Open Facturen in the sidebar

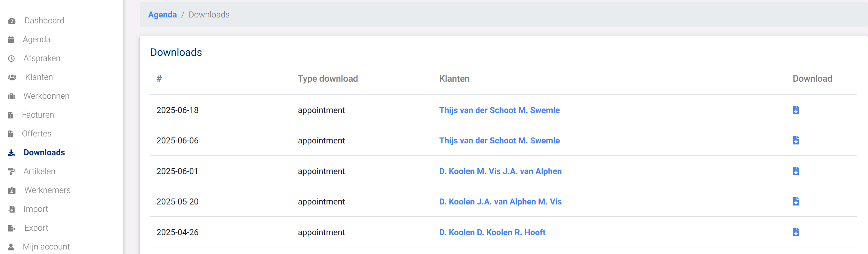click(38, 115)
